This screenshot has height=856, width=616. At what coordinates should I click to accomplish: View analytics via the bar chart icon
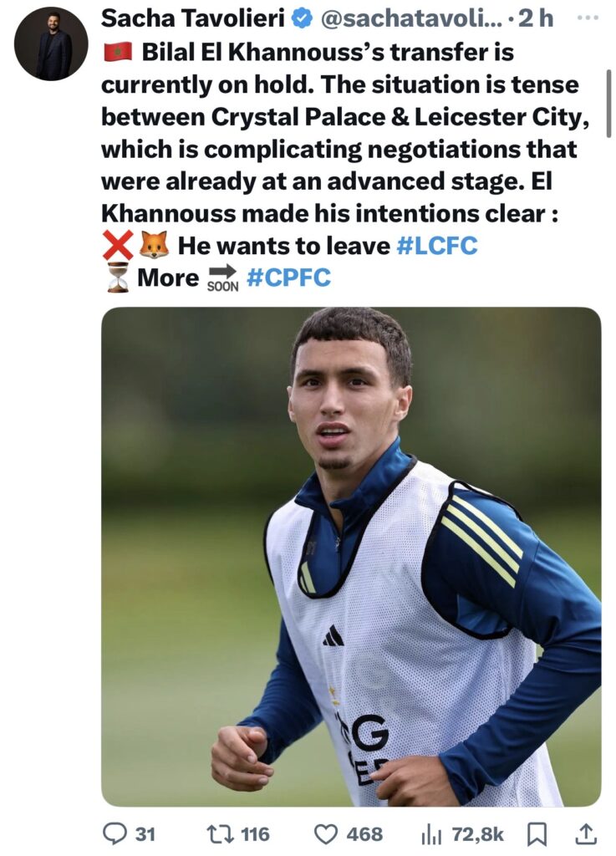(x=432, y=834)
